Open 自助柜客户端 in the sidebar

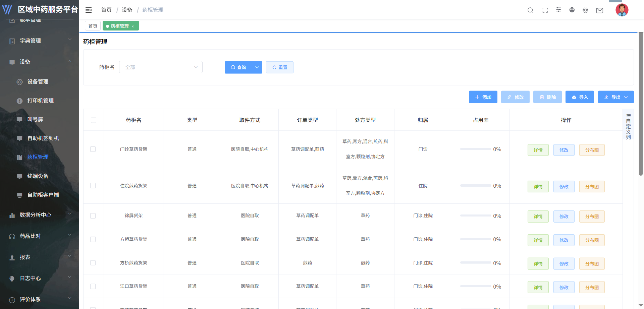[43, 195]
